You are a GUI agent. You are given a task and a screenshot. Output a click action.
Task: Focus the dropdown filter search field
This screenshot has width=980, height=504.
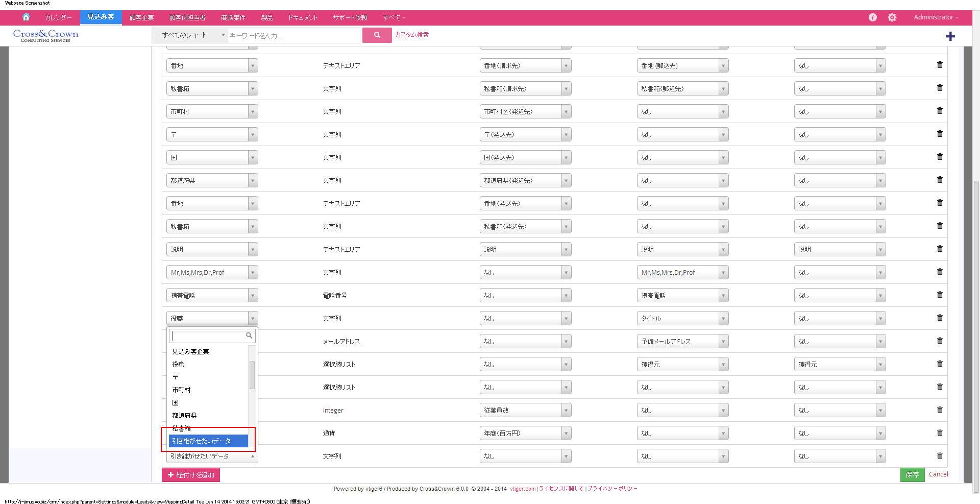point(208,336)
